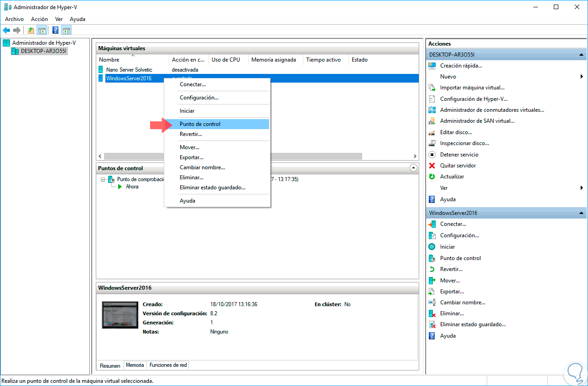588x386 pixels.
Task: Collapse the Punto de comprobación tree node
Action: point(103,179)
